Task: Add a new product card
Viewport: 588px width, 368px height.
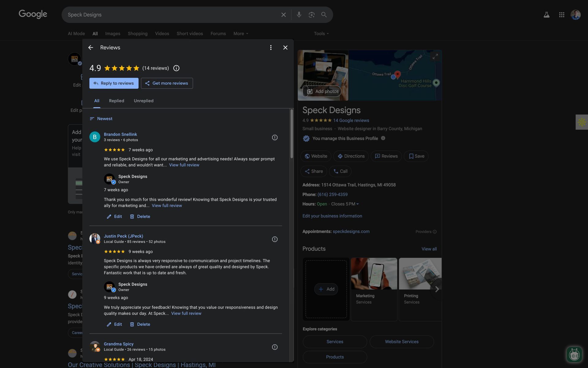Action: click(x=326, y=289)
